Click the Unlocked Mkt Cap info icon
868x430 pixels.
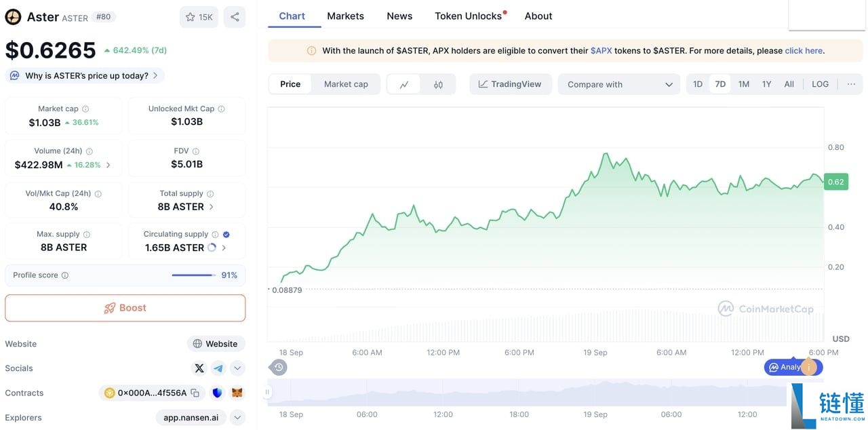222,109
